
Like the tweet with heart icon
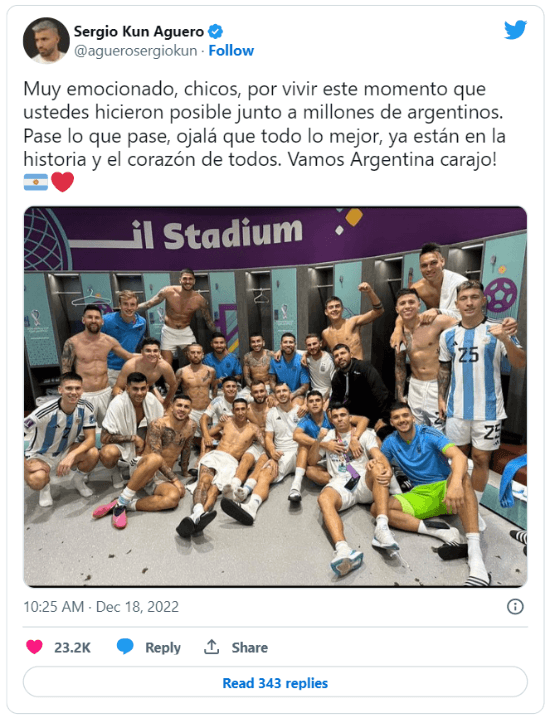click(x=34, y=647)
